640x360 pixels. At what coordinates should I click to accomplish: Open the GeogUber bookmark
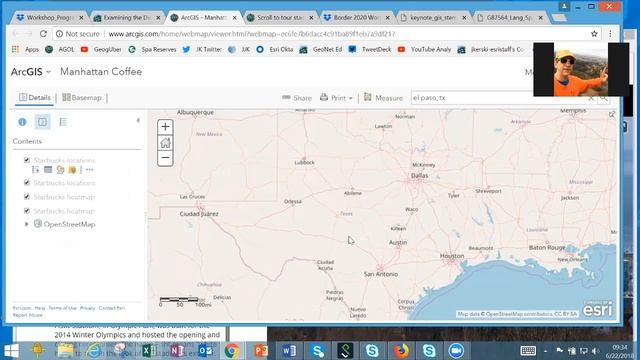pos(101,49)
